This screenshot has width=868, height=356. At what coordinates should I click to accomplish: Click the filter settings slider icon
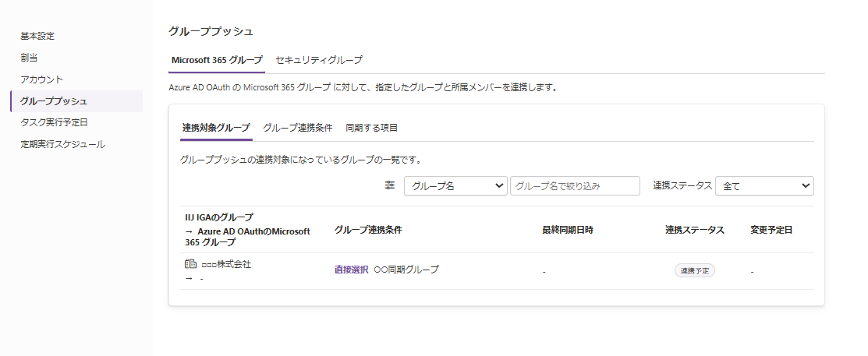(390, 185)
